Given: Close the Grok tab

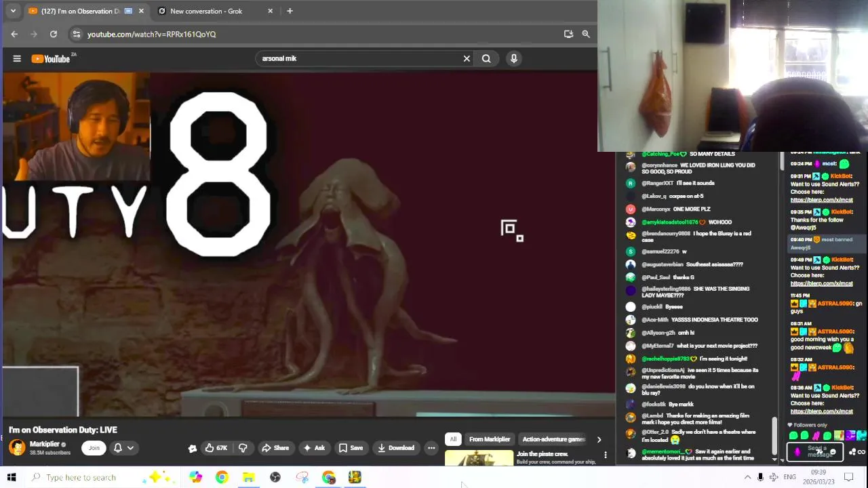Looking at the screenshot, I should (x=271, y=11).
